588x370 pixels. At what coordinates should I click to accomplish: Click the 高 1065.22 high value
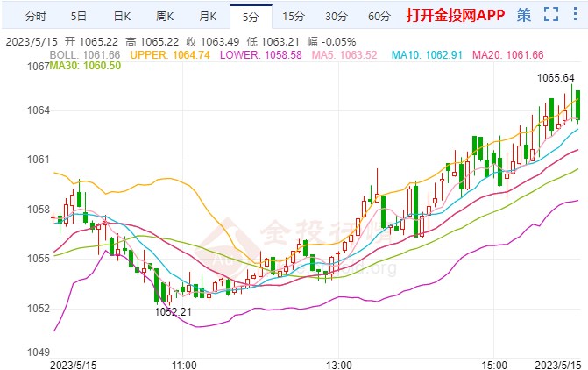pyautogui.click(x=152, y=42)
